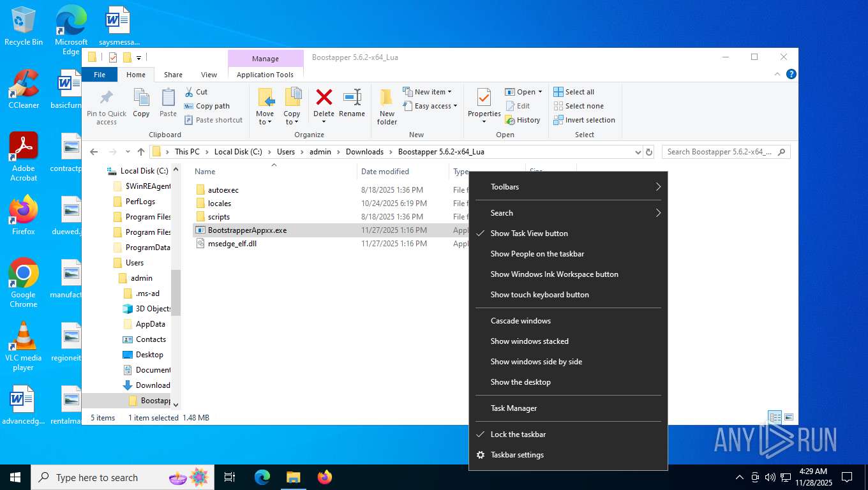Viewport: 868px width, 490px height.
Task: Expand the Search submenu
Action: tap(568, 213)
